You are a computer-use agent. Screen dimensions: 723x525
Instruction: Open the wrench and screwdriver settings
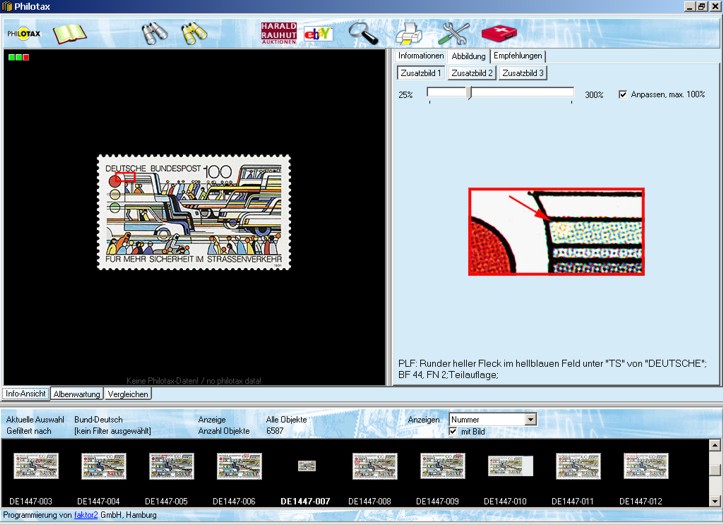[x=455, y=33]
